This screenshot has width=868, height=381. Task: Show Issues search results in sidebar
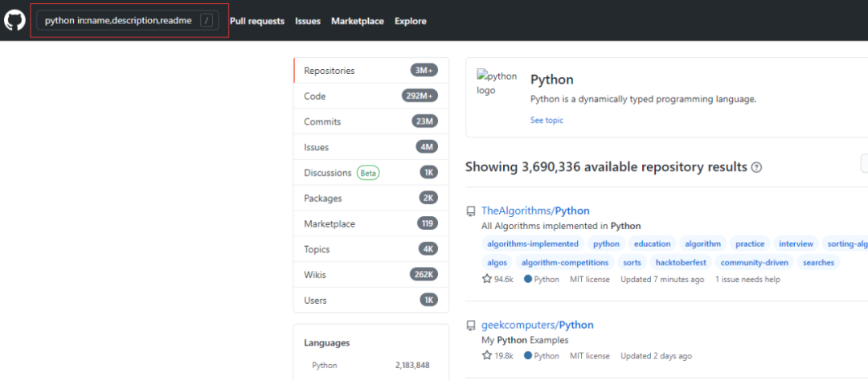pyautogui.click(x=371, y=147)
